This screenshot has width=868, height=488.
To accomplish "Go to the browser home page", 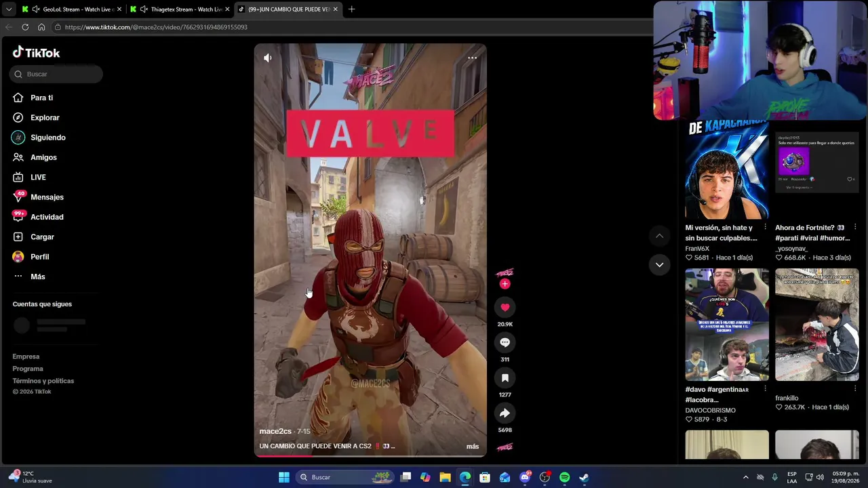I will (41, 27).
